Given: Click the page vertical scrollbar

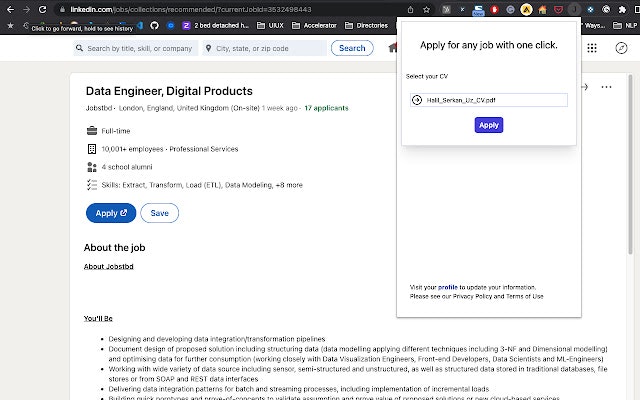Looking at the screenshot, I should 631,165.
